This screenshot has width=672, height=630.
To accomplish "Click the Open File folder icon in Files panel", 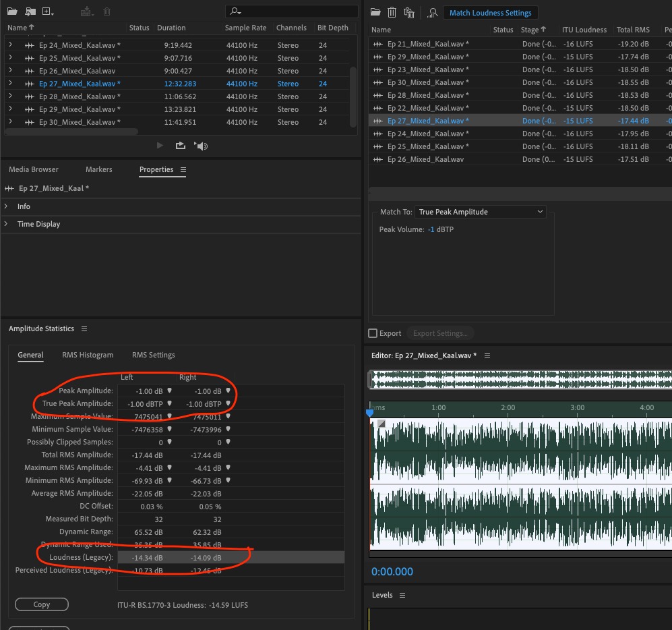I will tap(13, 11).
